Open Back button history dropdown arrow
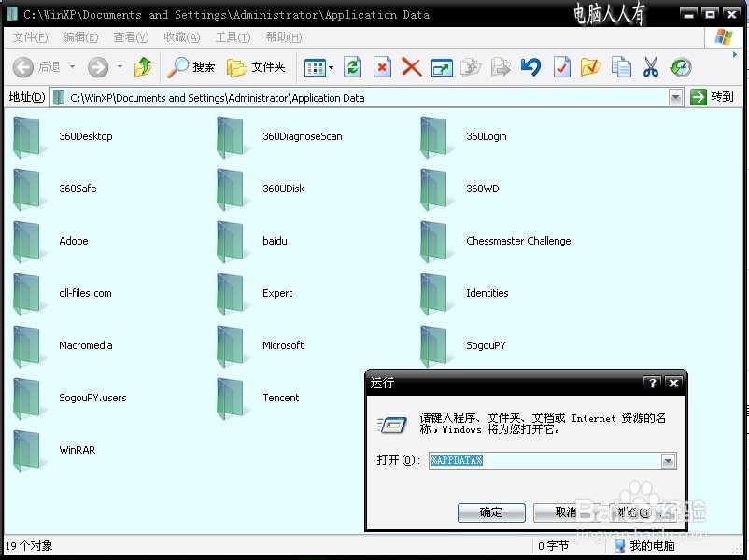 (72, 67)
